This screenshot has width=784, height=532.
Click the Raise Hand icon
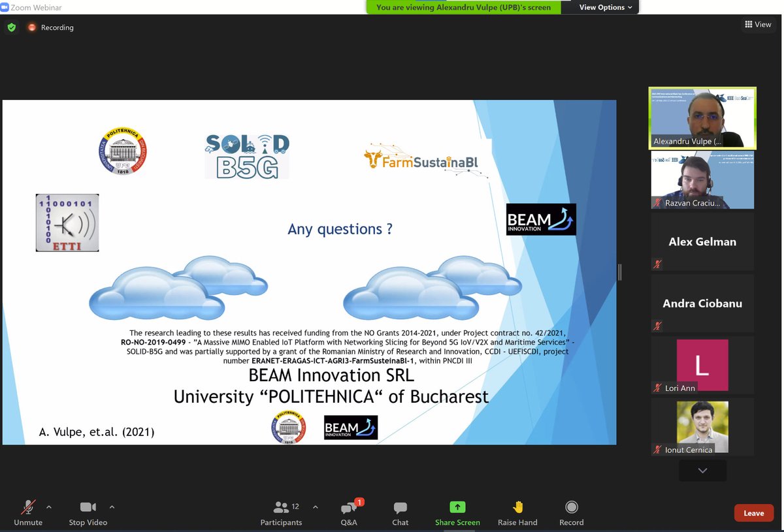coord(517,507)
